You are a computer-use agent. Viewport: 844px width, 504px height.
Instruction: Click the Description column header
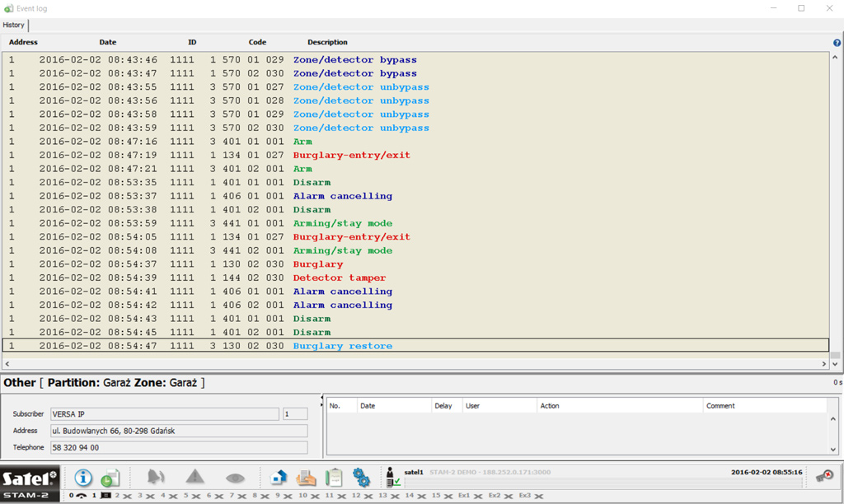(327, 42)
